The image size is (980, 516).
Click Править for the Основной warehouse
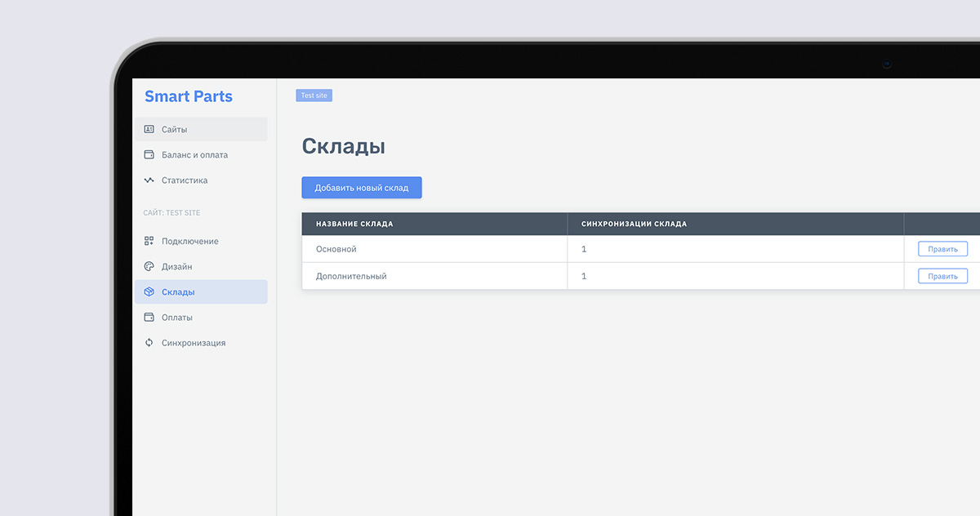tap(942, 249)
